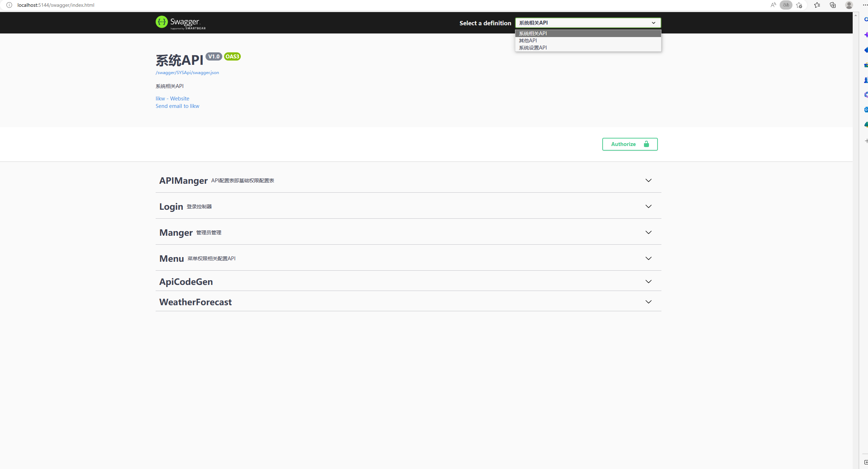Click the translate page icon
868x469 pixels.
click(786, 5)
